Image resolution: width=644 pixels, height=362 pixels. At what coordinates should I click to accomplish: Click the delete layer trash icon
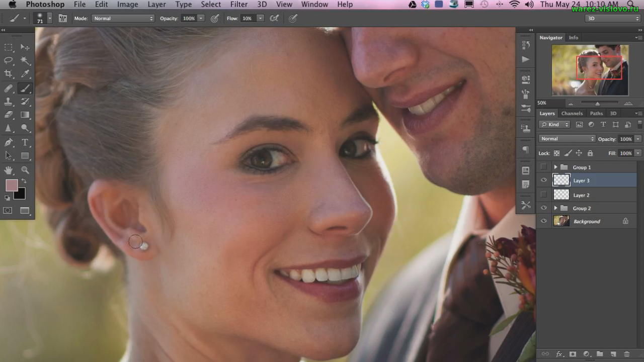click(626, 354)
